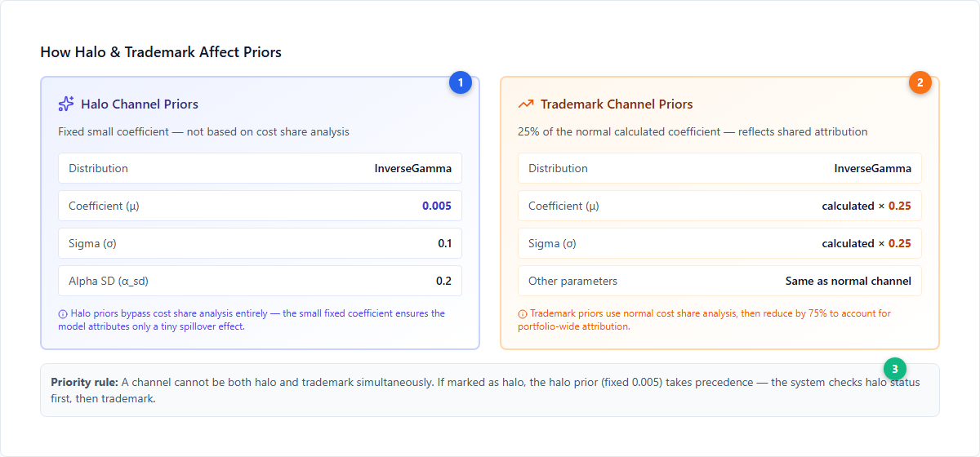Click the Trademark 'Sigma (σ)' label
Screen dimensions: 980x457
(553, 243)
